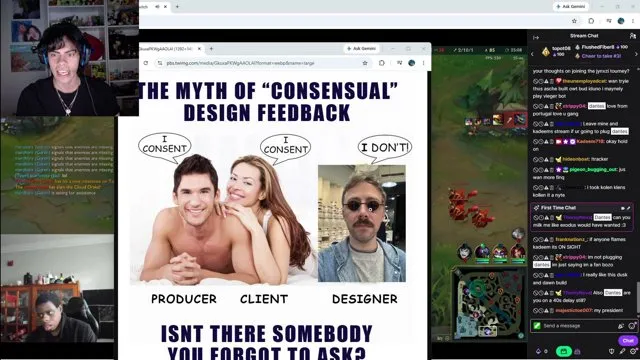The height and width of the screenshot is (360, 640).
Task: Open username theunemployedcat in chat
Action: [584, 81]
